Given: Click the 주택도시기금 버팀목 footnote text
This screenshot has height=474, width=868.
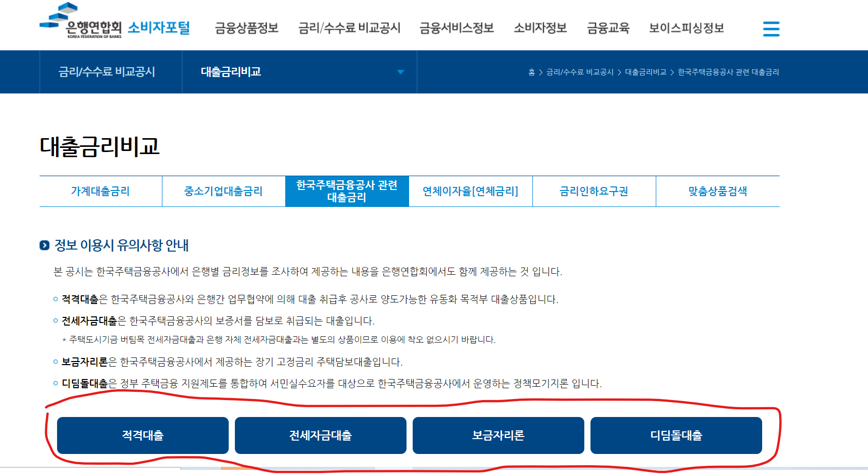Looking at the screenshot, I should [x=279, y=339].
